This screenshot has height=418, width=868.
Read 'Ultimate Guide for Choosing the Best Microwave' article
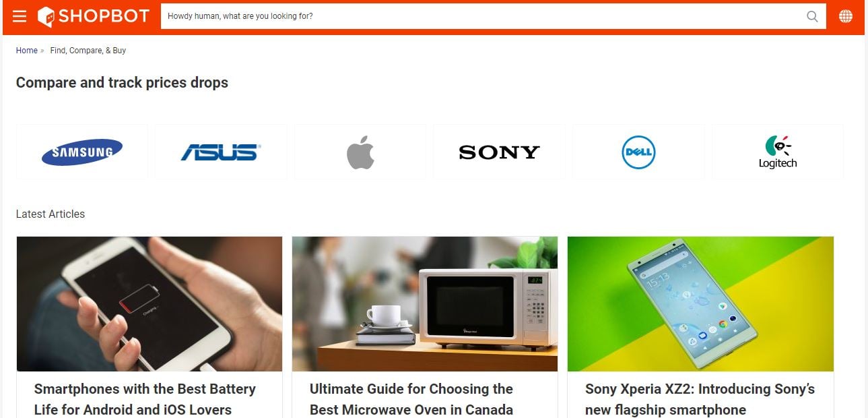coord(411,399)
